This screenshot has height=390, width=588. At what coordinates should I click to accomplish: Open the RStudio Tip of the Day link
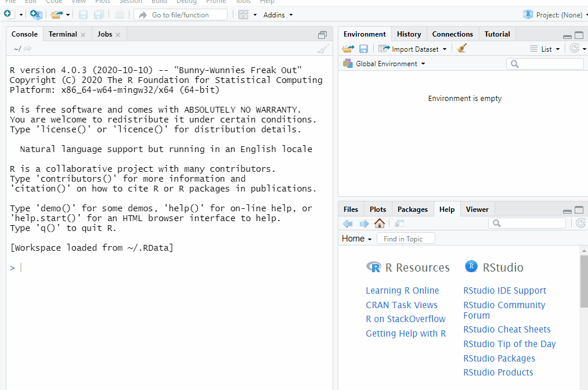510,344
